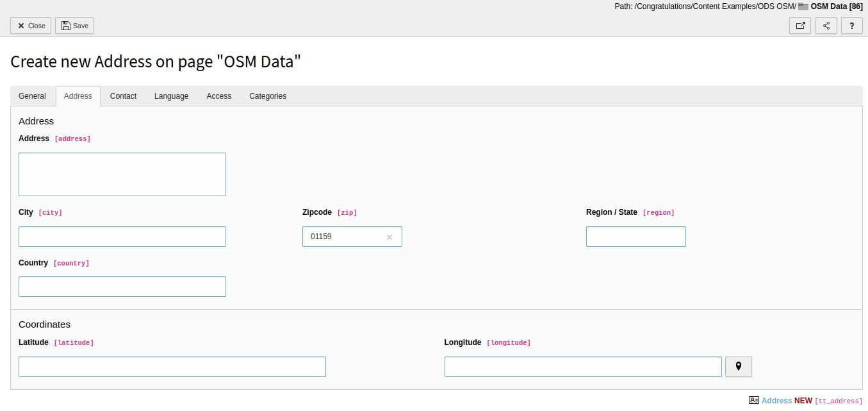The height and width of the screenshot is (411, 868).
Task: Click the map marker geocode button
Action: tap(739, 367)
